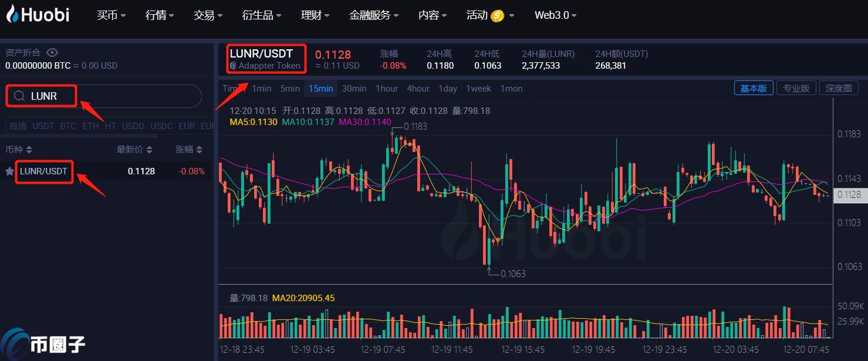This screenshot has height=361, width=868.
Task: Select the USDD market tab
Action: point(133,126)
